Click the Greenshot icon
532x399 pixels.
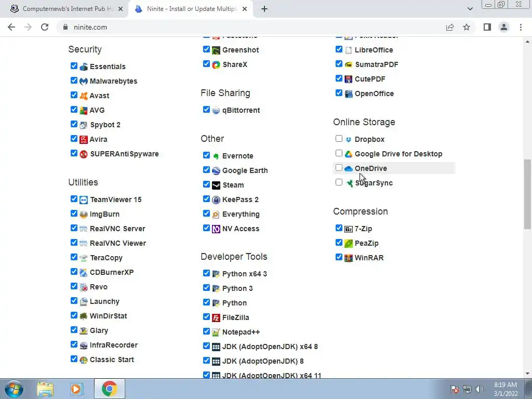[216, 50]
